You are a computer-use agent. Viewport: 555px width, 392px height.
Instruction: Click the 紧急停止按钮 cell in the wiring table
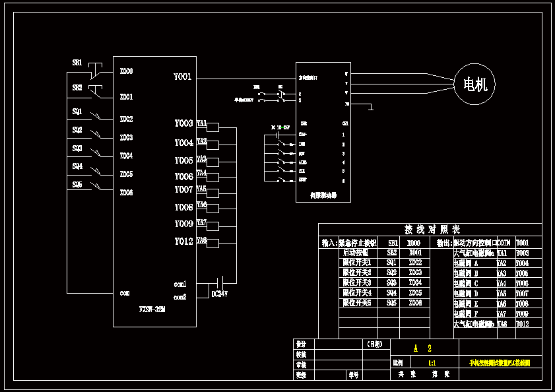click(x=358, y=243)
